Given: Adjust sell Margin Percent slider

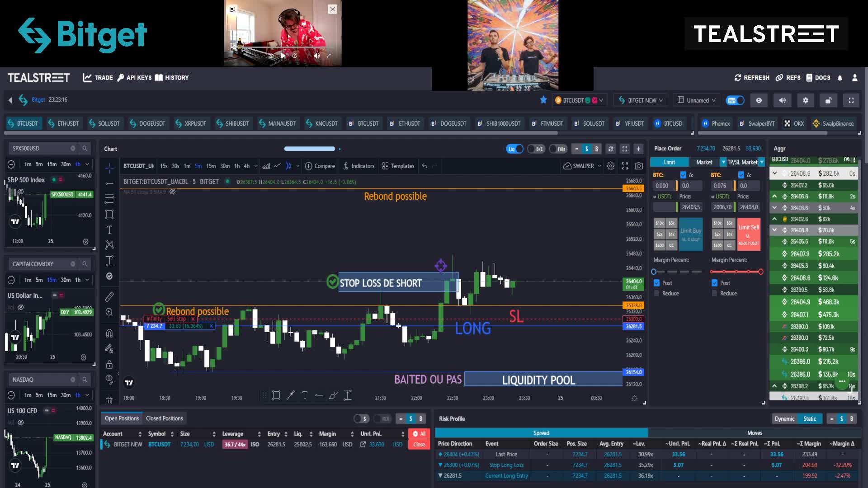Looking at the screenshot, I should (736, 272).
